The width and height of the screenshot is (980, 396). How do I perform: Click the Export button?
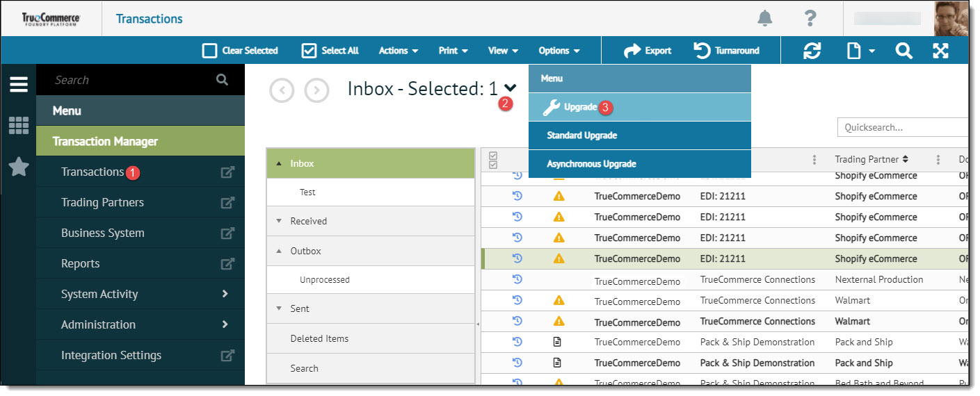click(648, 51)
